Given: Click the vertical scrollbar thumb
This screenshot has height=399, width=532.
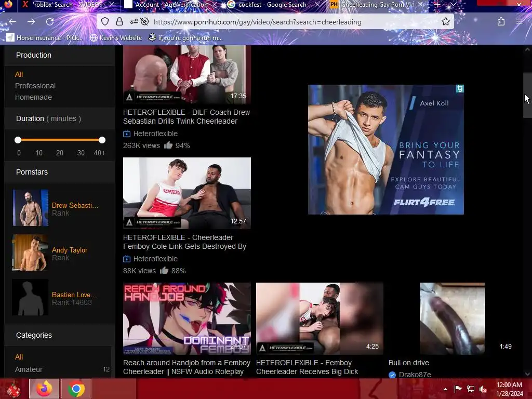Looking at the screenshot, I should click(527, 95).
